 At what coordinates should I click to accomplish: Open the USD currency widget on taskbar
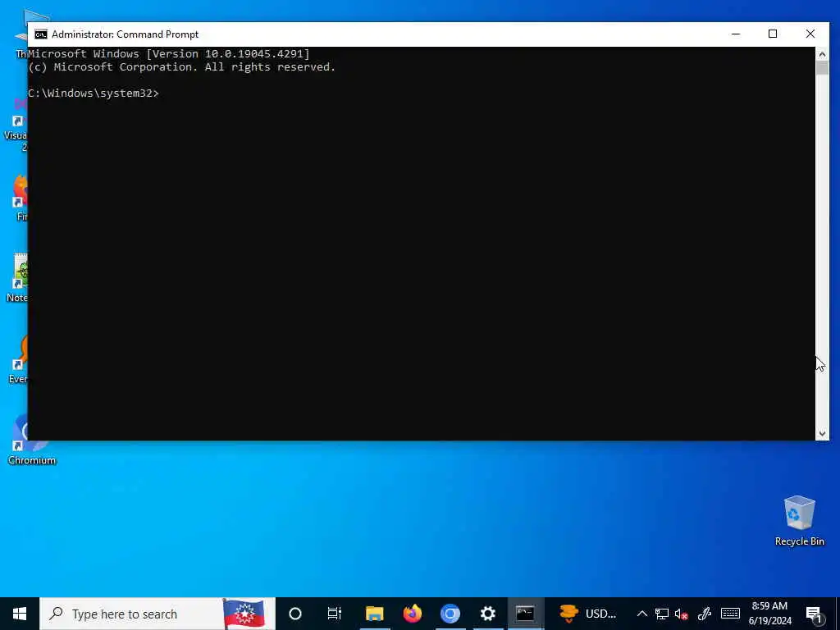587,614
